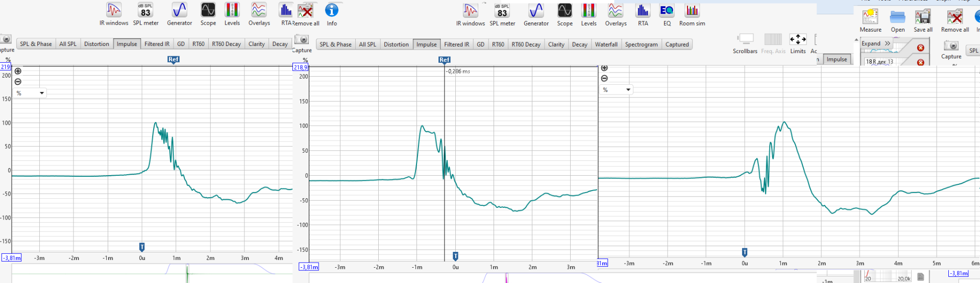Viewport: 980px width, 283px height.
Task: Launch the Room sim tool
Action: tap(692, 14)
